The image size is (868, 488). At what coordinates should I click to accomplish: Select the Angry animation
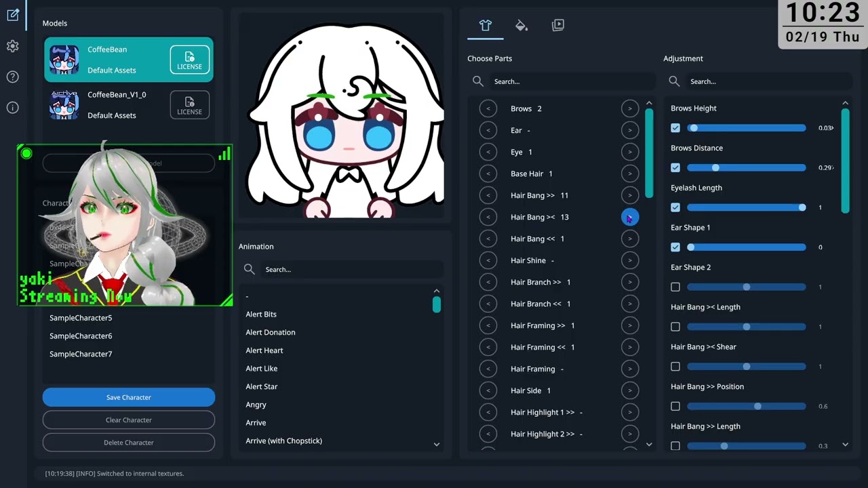256,405
